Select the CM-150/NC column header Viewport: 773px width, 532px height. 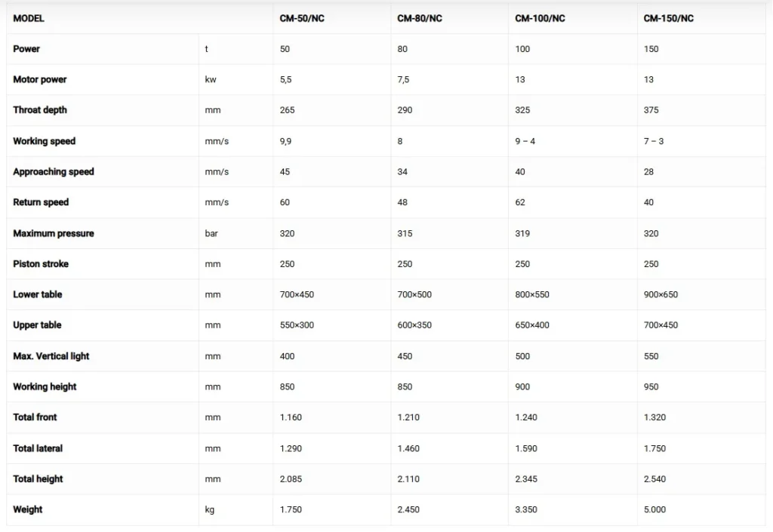pyautogui.click(x=668, y=18)
